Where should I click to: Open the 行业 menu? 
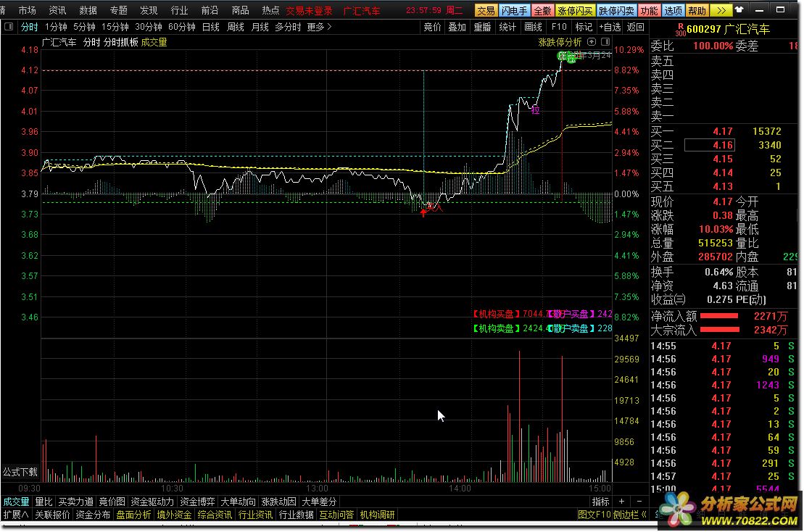point(179,11)
